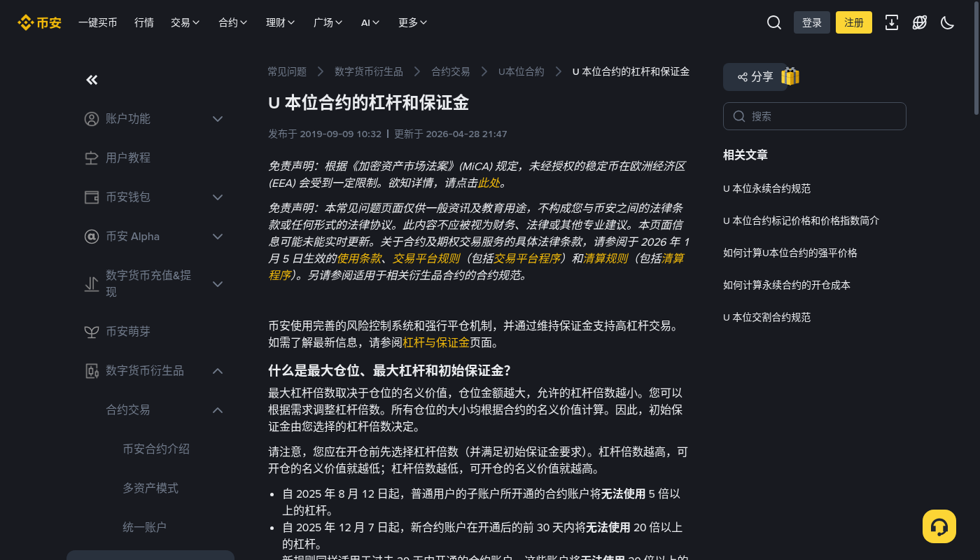Go to 一键买币 in top navigation
This screenshot has width=980, height=560.
coord(98,22)
